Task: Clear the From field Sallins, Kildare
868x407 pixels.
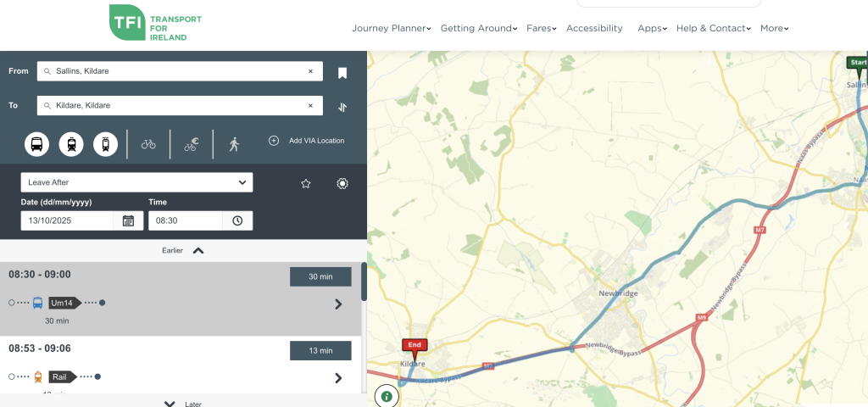Action: tap(310, 71)
